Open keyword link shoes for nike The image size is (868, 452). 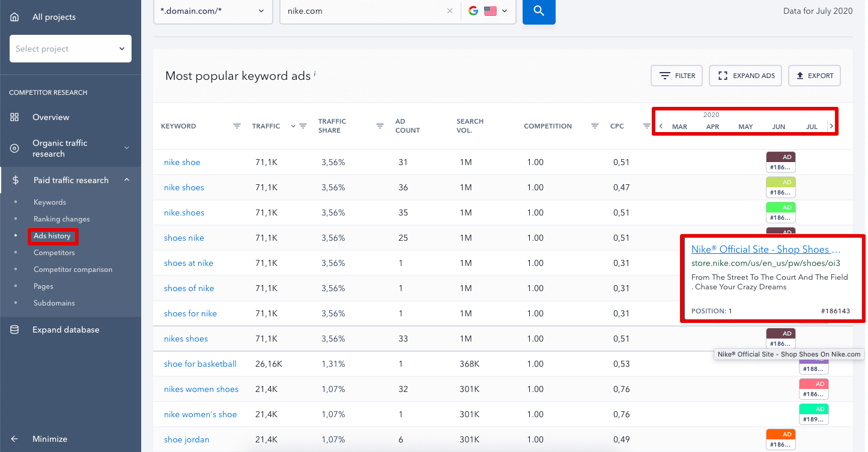[190, 313]
